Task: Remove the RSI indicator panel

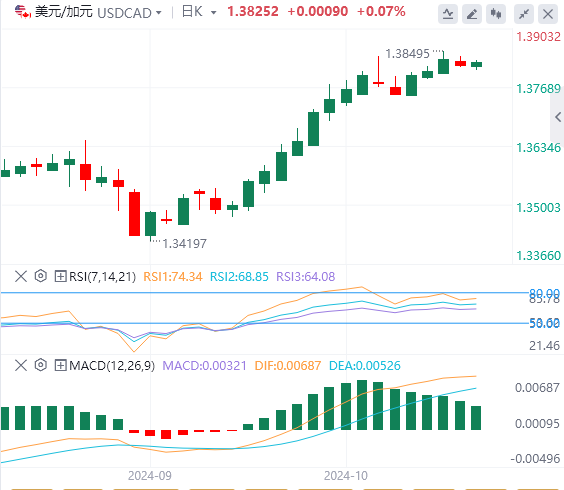Action: pyautogui.click(x=21, y=276)
